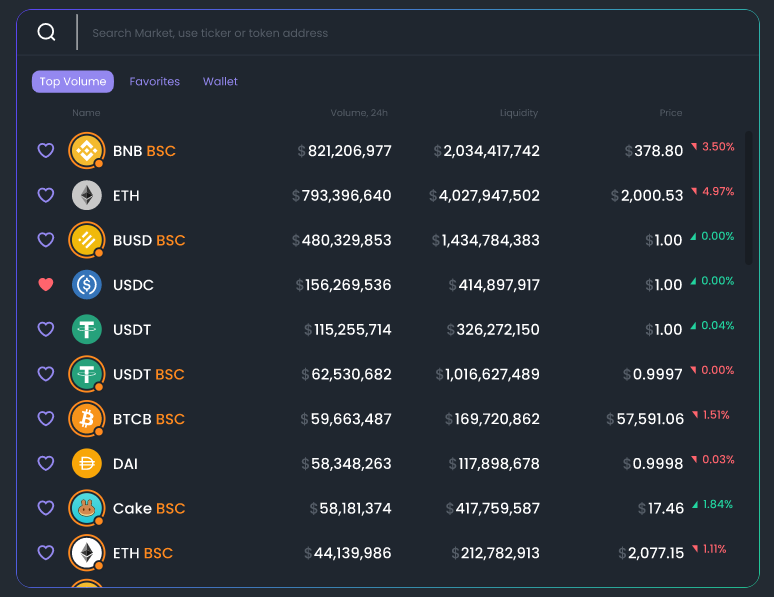Click DAI price $0.9998

[x=653, y=464]
